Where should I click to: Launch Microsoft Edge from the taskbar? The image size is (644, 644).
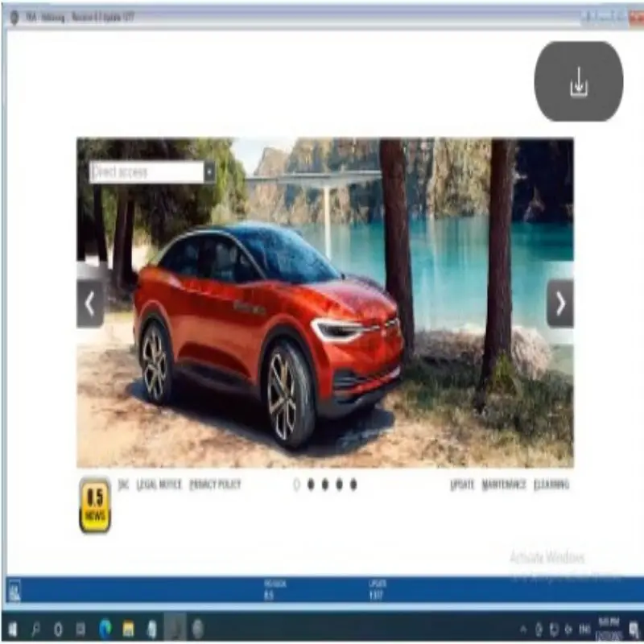[105, 629]
